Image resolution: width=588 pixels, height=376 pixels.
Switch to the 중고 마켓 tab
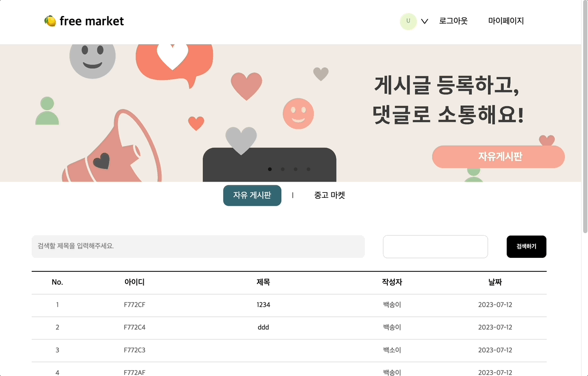[329, 195]
